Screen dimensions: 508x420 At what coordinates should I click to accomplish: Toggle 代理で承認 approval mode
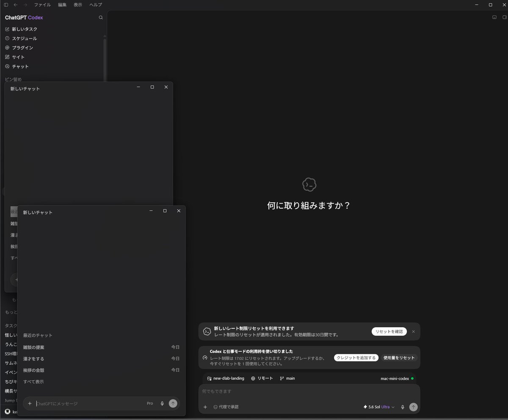click(226, 407)
